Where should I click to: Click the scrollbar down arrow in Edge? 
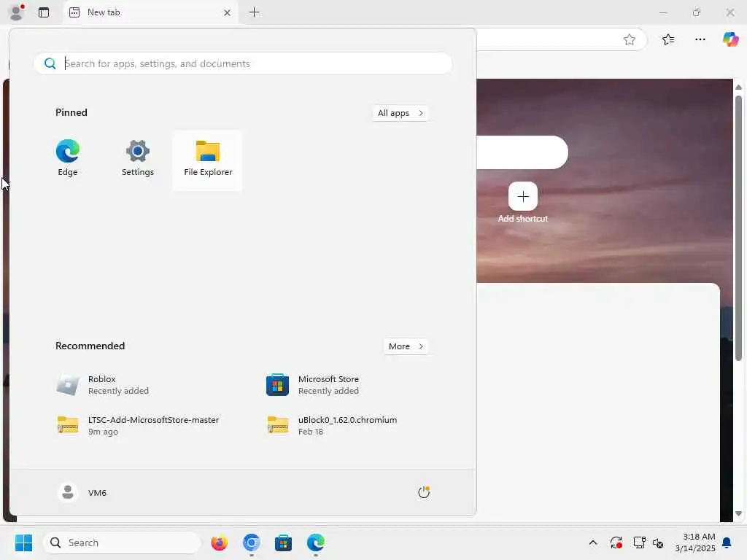coord(738,514)
